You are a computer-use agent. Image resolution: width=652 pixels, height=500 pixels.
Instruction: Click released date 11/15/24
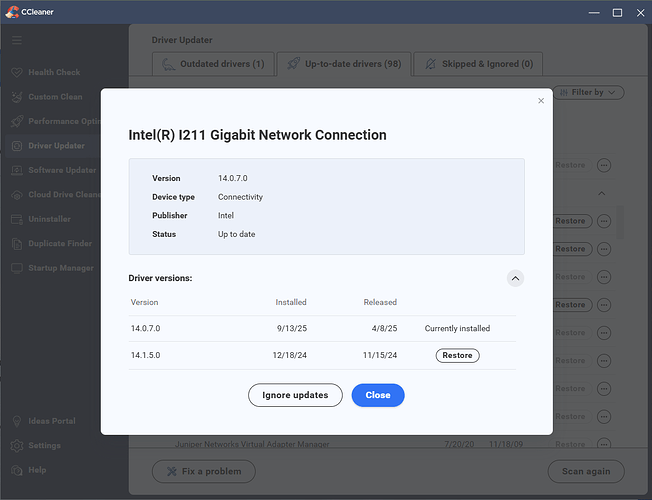click(x=380, y=355)
